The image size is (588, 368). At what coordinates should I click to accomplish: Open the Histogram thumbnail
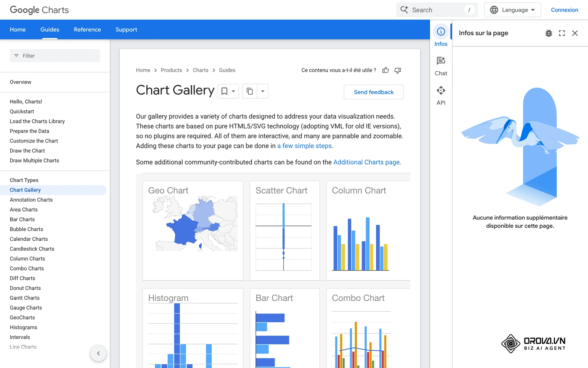[193, 328]
